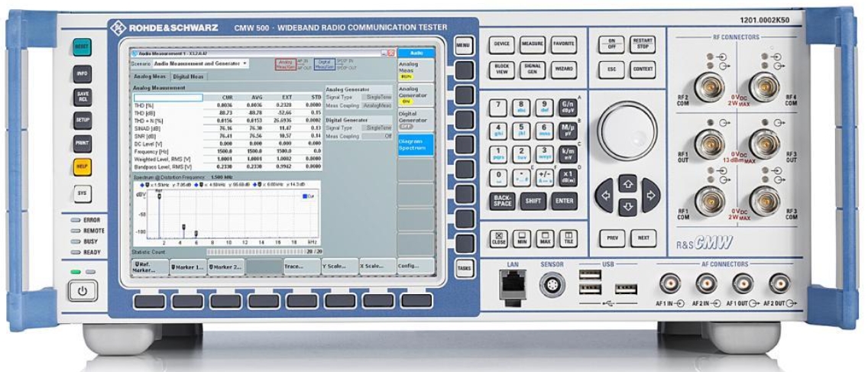Toggle the RESTART STOP key
This screenshot has width=868, height=372.
(642, 45)
